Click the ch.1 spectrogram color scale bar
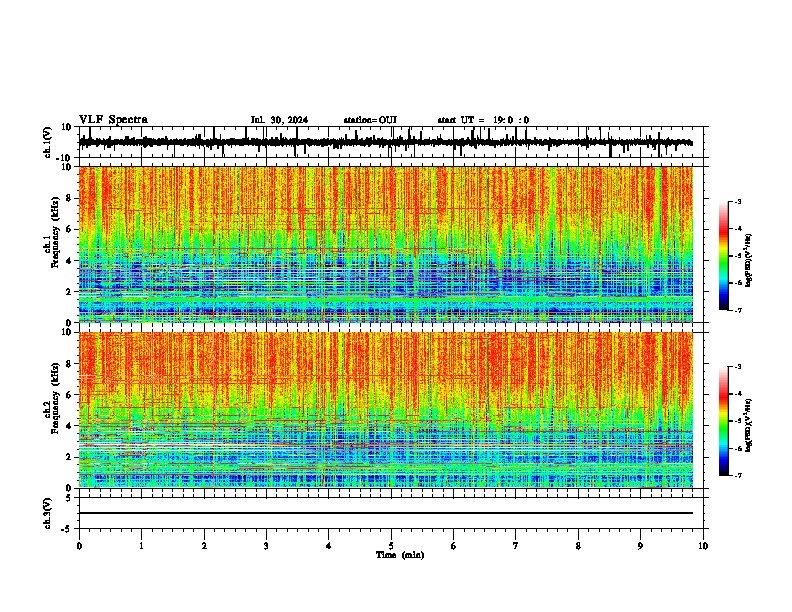 point(723,256)
